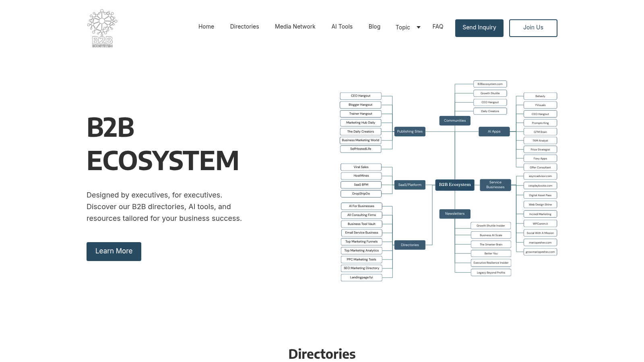This screenshot has height=362, width=644.
Task: Click the SaaS/Platform node in diagram
Action: [410, 185]
